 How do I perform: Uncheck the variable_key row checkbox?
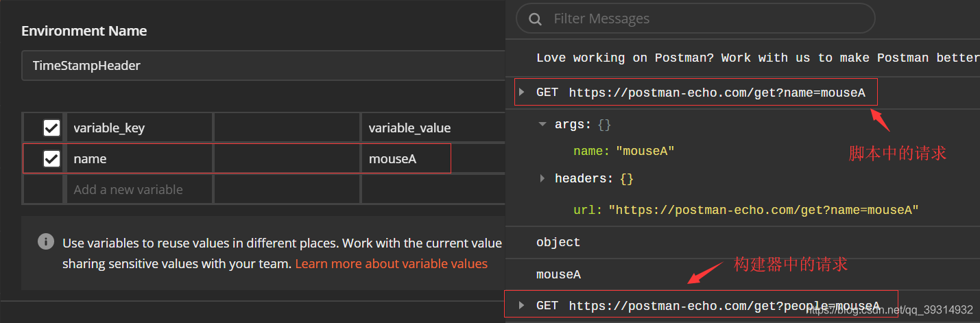(x=51, y=128)
